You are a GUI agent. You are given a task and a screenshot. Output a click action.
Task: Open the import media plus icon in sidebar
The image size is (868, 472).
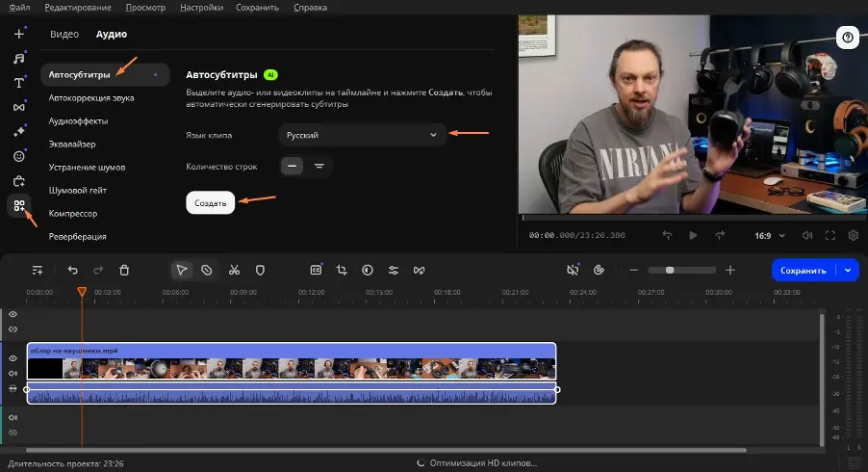pyautogui.click(x=19, y=34)
